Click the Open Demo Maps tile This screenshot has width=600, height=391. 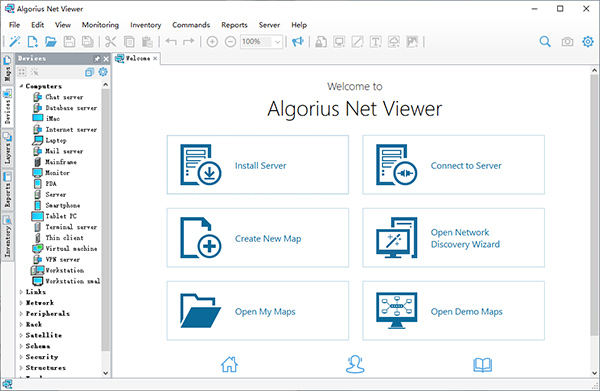pos(453,311)
